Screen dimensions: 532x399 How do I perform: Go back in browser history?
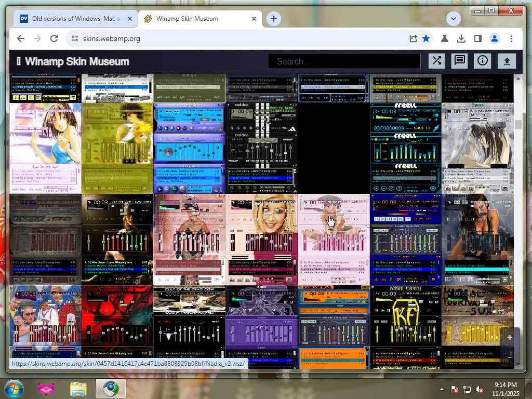pyautogui.click(x=21, y=38)
